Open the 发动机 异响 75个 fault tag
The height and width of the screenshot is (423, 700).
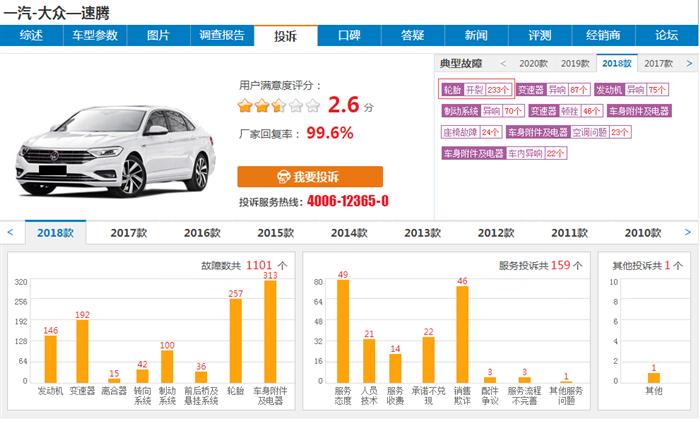coord(631,90)
